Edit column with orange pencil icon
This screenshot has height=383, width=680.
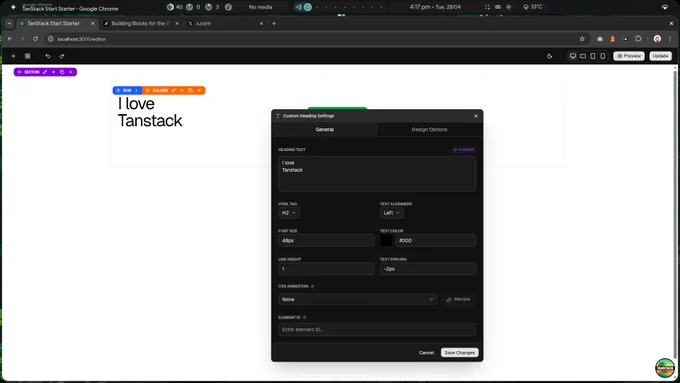point(173,90)
